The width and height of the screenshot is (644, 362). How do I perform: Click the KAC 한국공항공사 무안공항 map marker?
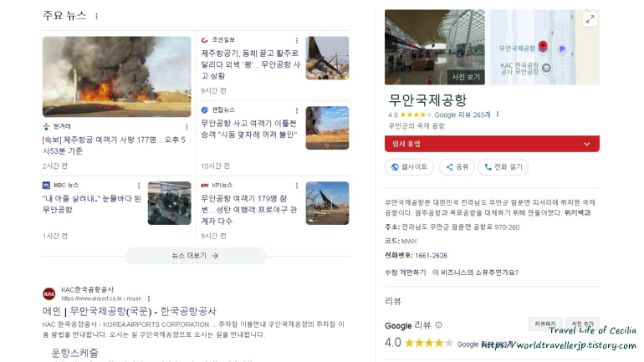pos(546,68)
